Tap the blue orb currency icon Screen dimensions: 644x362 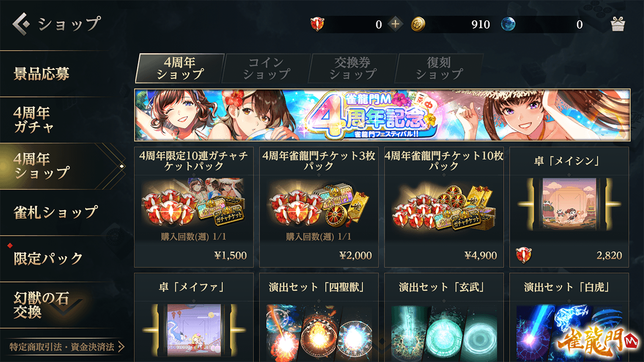[509, 24]
